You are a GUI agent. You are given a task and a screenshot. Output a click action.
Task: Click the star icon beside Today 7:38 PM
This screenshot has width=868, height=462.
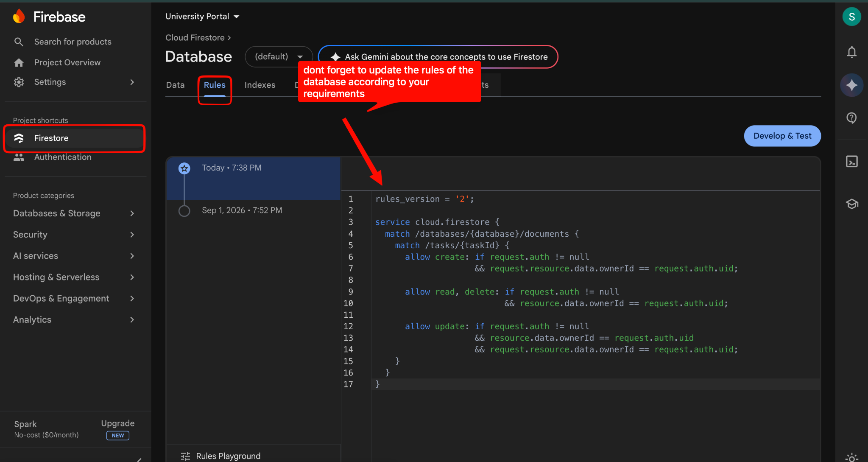(x=184, y=168)
